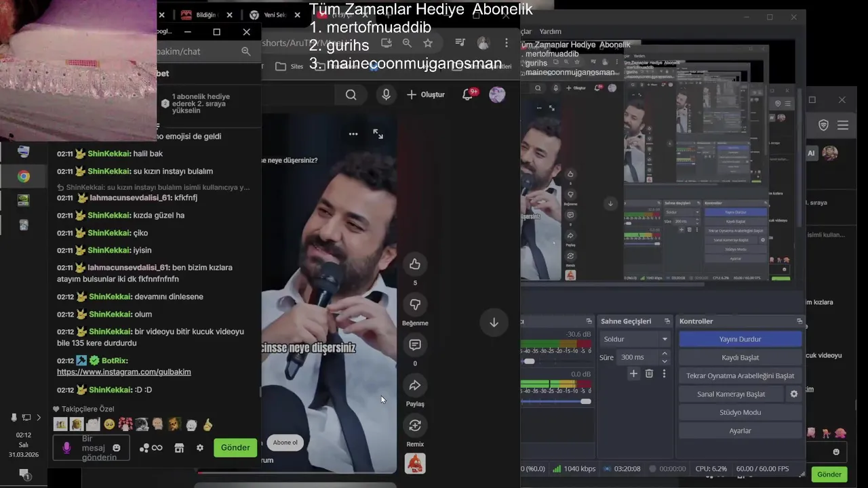Viewport: 868px width, 488px height.
Task: Open chat settings gear next to Gönder
Action: pyautogui.click(x=200, y=448)
